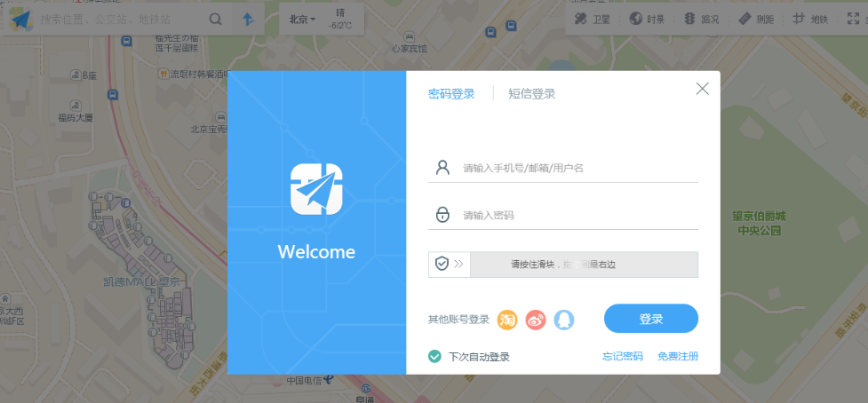Click the 手机号/邮箱/用户名 input field
Screen dimensions: 868x403
[563, 168]
